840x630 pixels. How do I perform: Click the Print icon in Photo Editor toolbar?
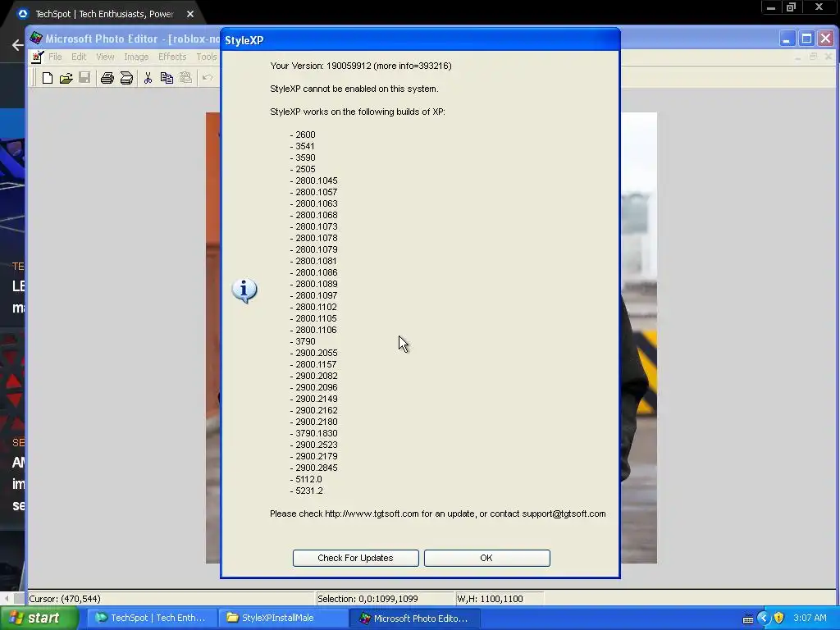click(x=107, y=78)
